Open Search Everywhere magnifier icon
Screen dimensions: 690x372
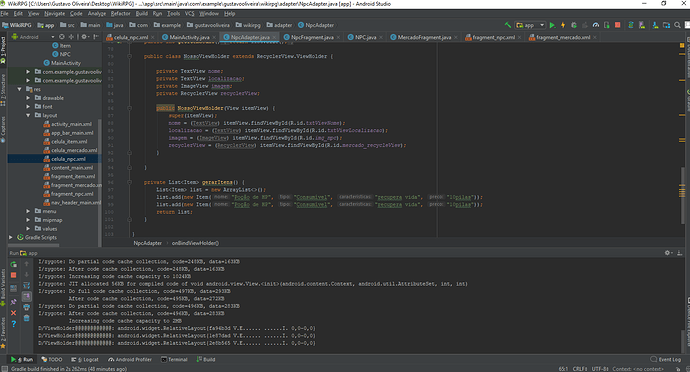click(x=678, y=25)
